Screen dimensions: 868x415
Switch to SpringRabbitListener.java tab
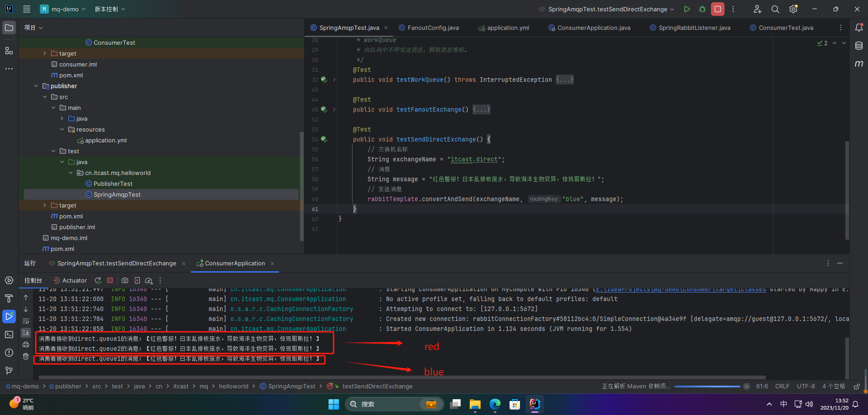[x=690, y=28]
